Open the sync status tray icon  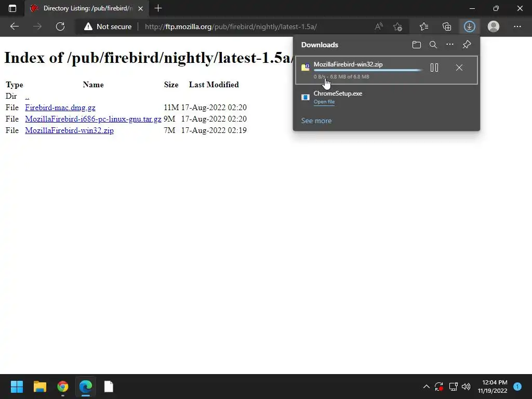pos(439,387)
